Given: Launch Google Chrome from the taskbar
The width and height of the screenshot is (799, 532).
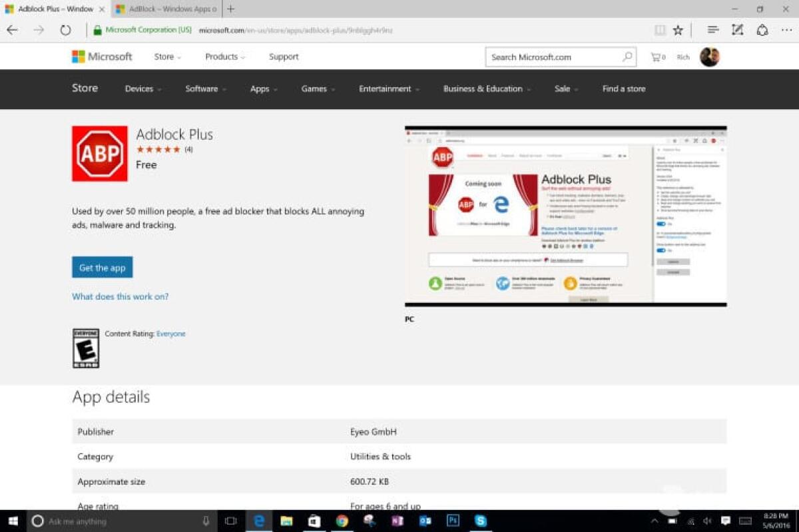Looking at the screenshot, I should click(x=342, y=521).
